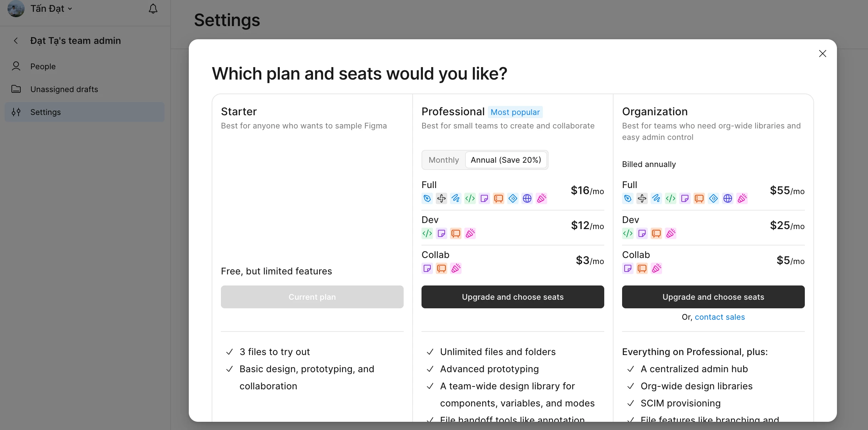Viewport: 868px width, 430px height.
Task: Click the Dev Mode icon in Professional Dev seat
Action: pos(427,233)
